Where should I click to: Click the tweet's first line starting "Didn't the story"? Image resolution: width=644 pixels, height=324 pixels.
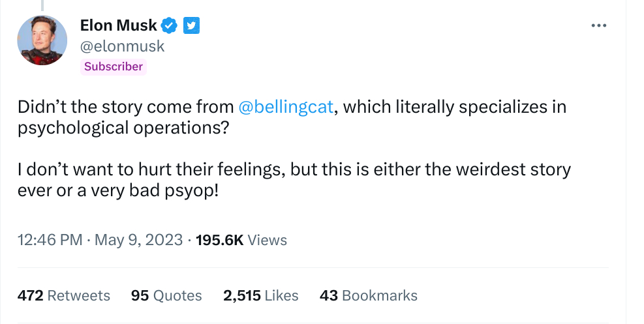[x=125, y=108]
